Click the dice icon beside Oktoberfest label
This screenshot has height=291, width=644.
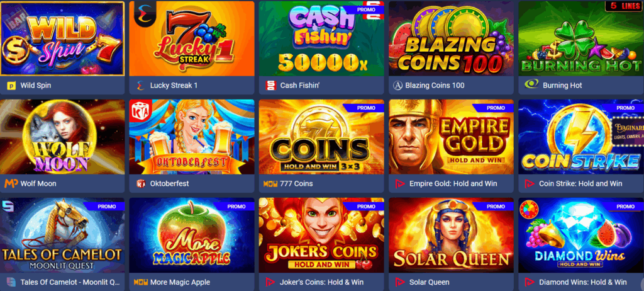tap(140, 183)
